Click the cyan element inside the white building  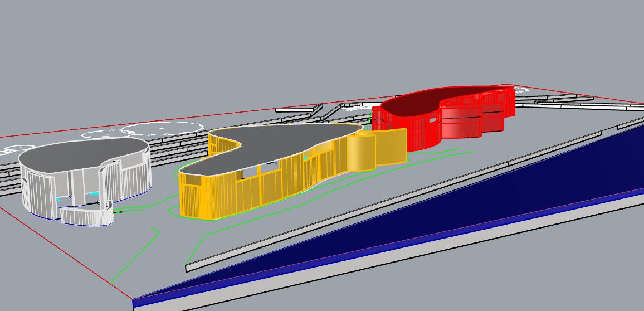click(x=95, y=193)
